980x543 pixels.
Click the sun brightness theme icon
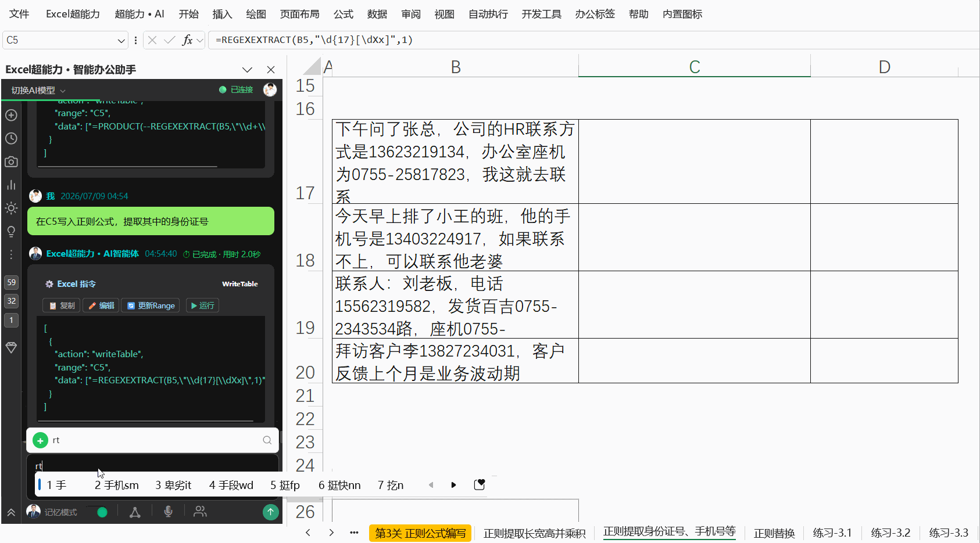11,208
